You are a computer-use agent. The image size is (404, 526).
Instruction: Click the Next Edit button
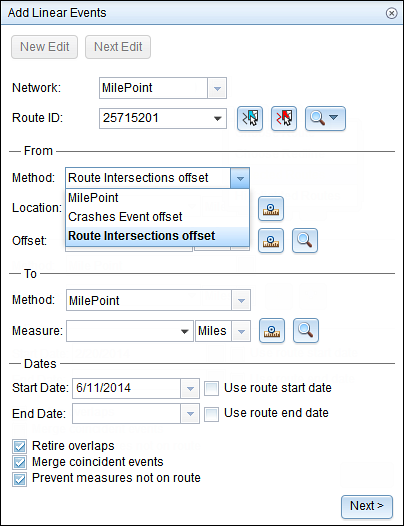118,47
